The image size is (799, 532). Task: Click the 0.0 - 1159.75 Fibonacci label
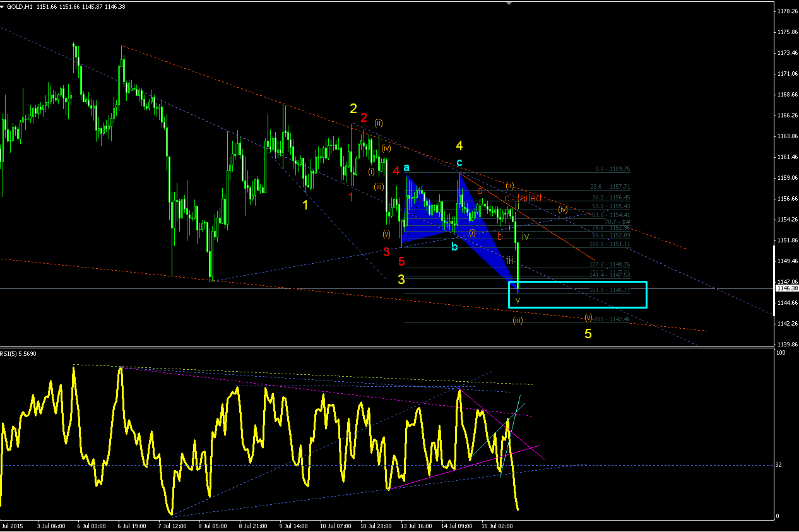(613, 169)
